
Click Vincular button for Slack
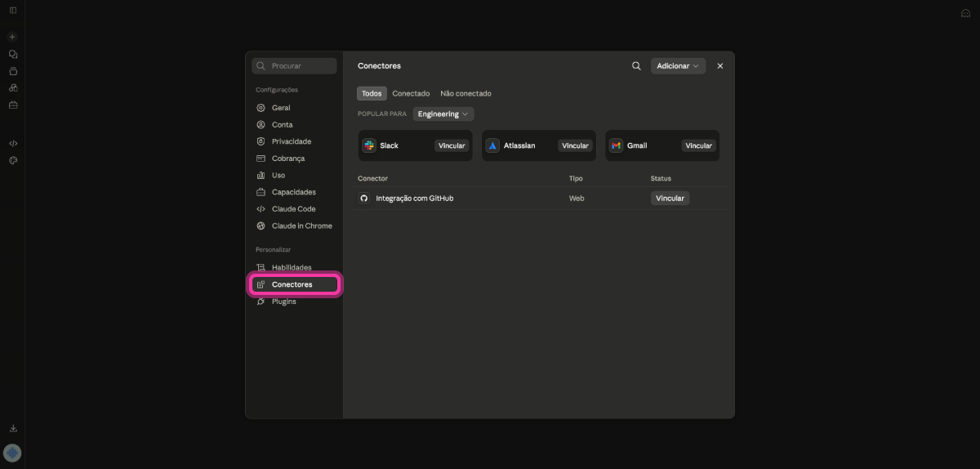tap(452, 145)
